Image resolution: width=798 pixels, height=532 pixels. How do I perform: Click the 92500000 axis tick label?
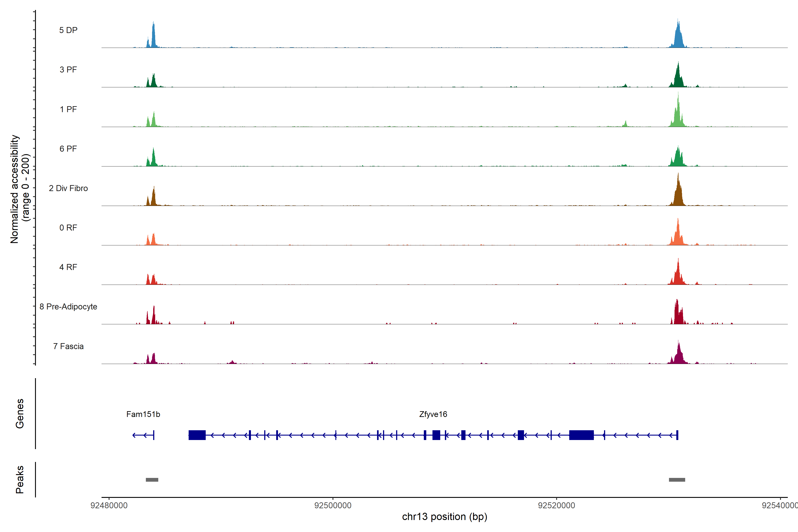pyautogui.click(x=333, y=506)
